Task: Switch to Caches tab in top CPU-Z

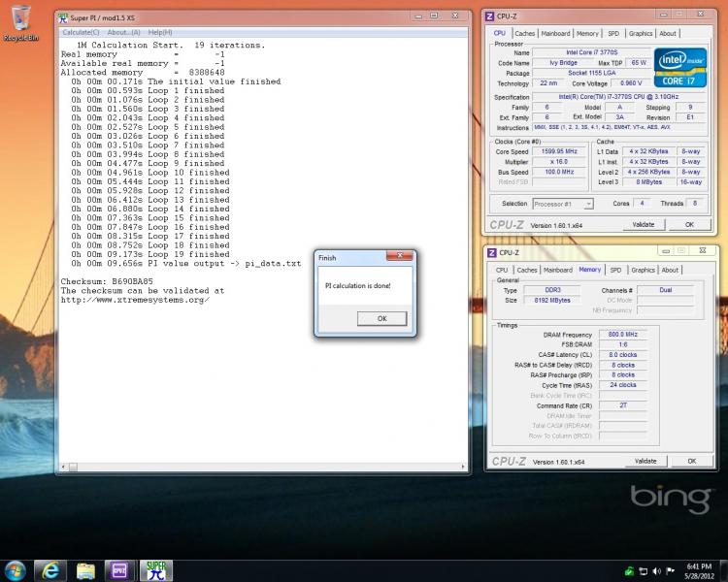Action: pos(524,33)
